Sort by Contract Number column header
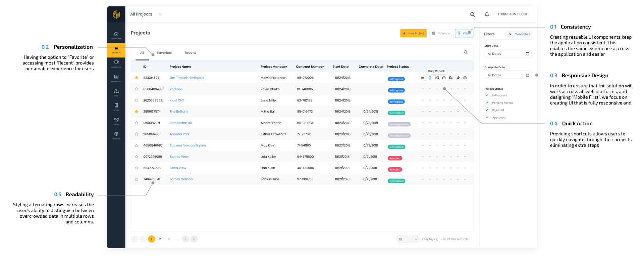 tap(310, 67)
